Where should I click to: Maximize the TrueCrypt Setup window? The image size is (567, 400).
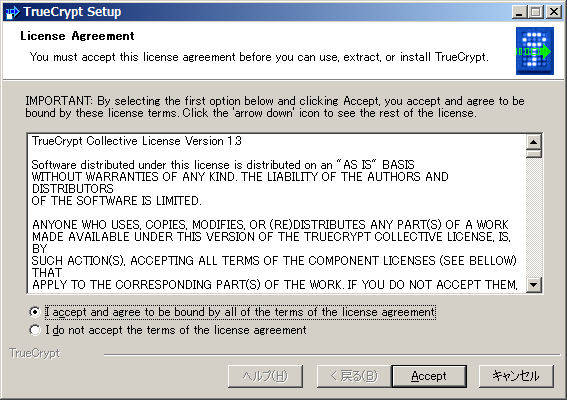536,12
